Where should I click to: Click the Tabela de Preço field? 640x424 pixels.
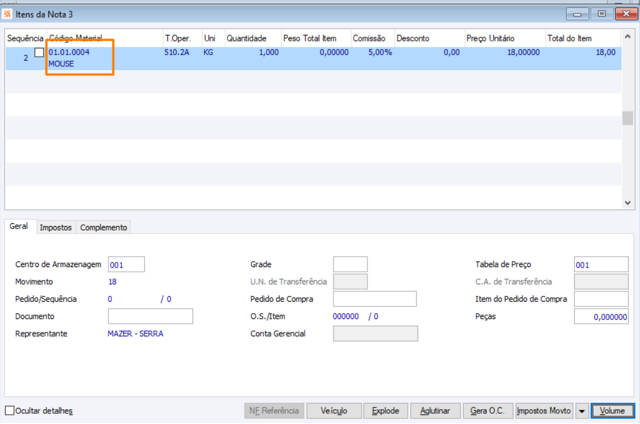click(x=601, y=264)
